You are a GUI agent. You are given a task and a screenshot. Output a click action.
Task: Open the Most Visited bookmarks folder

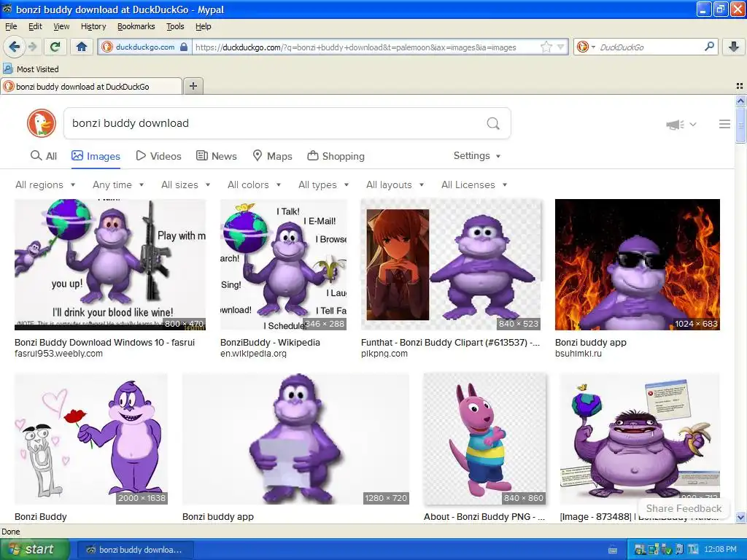tap(31, 69)
